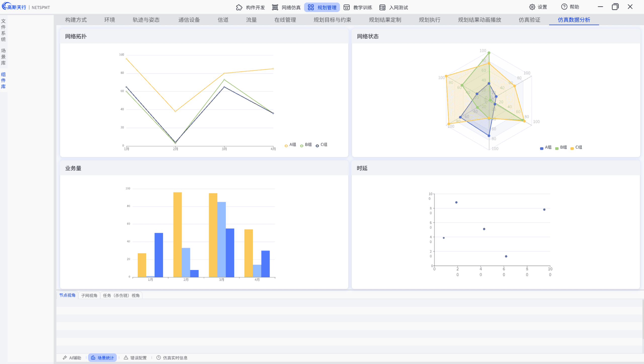The image size is (644, 364).
Task: Click the AI辅助 sparkle icon
Action: click(x=65, y=357)
